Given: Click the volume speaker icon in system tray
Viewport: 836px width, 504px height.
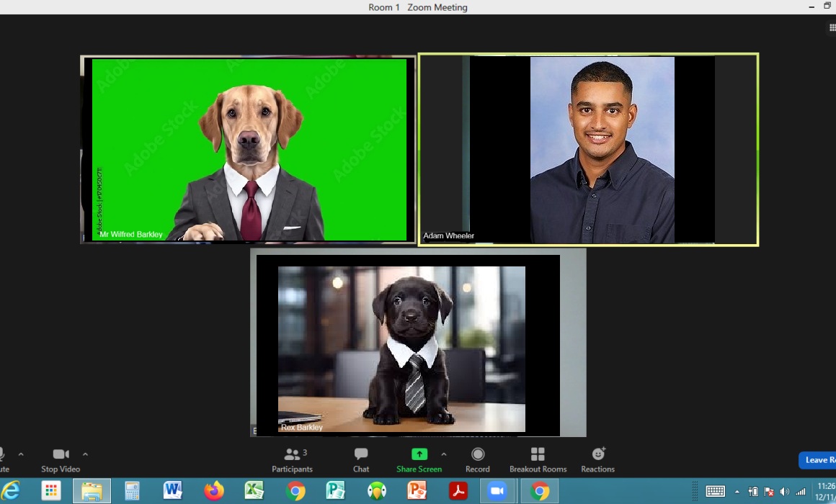Looking at the screenshot, I should tap(784, 492).
